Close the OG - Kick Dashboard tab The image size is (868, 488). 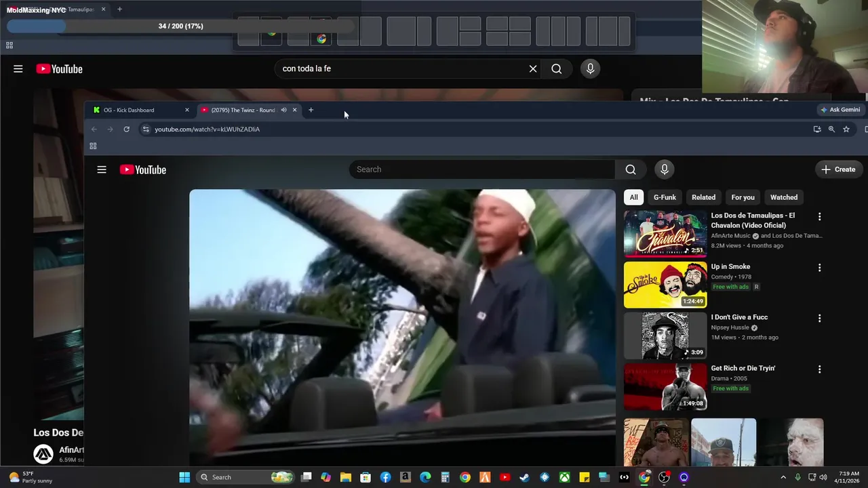[187, 110]
